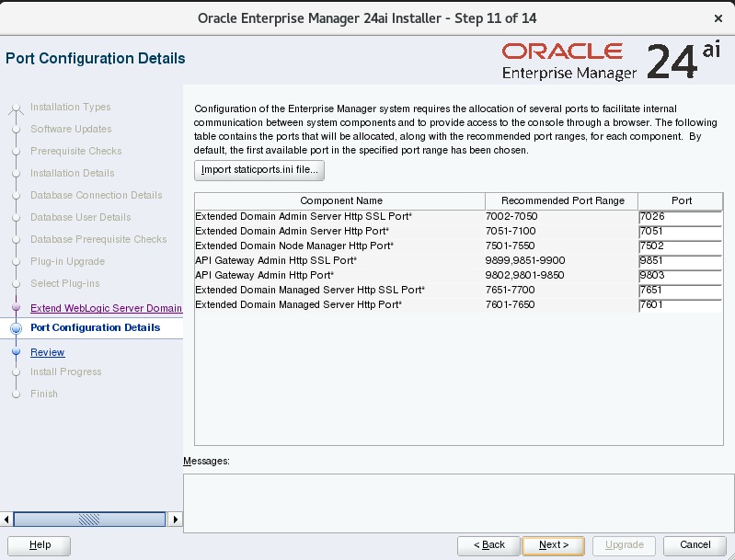735x560 pixels.
Task: Select the 'API Gateway Admin Http Port' component name
Action: [264, 276]
